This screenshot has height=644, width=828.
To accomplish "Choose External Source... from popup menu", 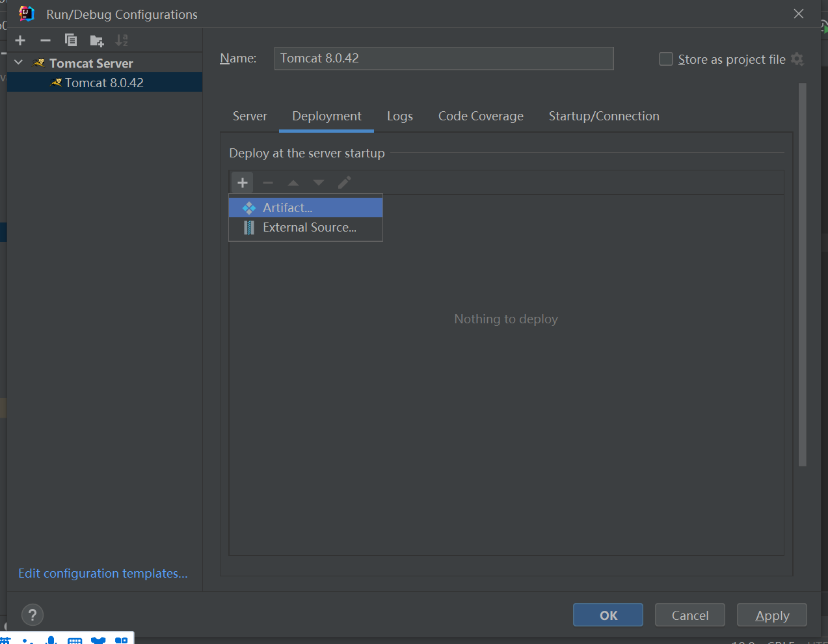I will (306, 228).
